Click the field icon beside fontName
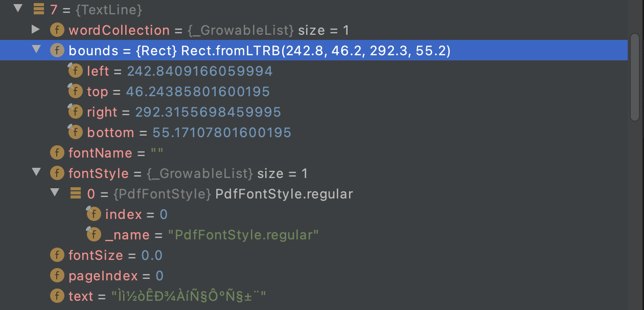 (x=57, y=152)
